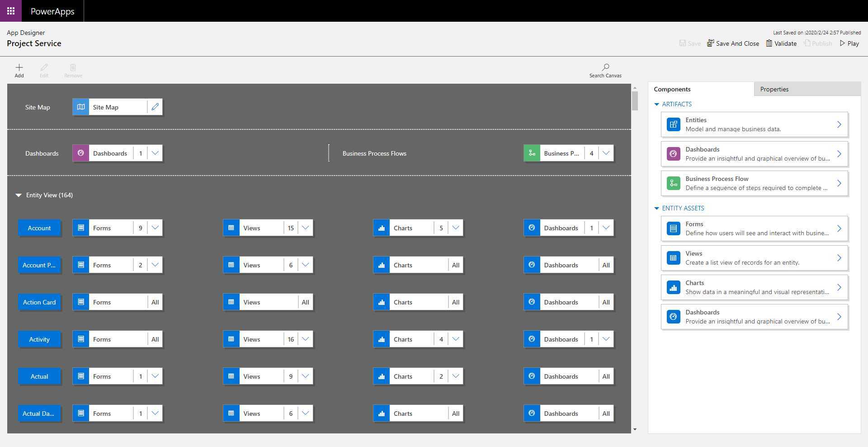Expand Account Forms dropdown arrow
Image resolution: width=868 pixels, height=447 pixels.
155,228
